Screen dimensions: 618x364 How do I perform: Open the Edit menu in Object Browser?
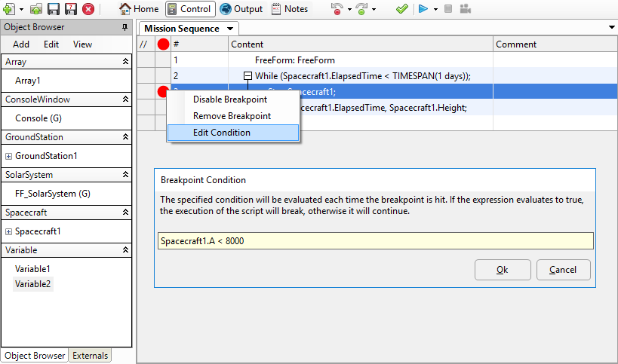[51, 44]
